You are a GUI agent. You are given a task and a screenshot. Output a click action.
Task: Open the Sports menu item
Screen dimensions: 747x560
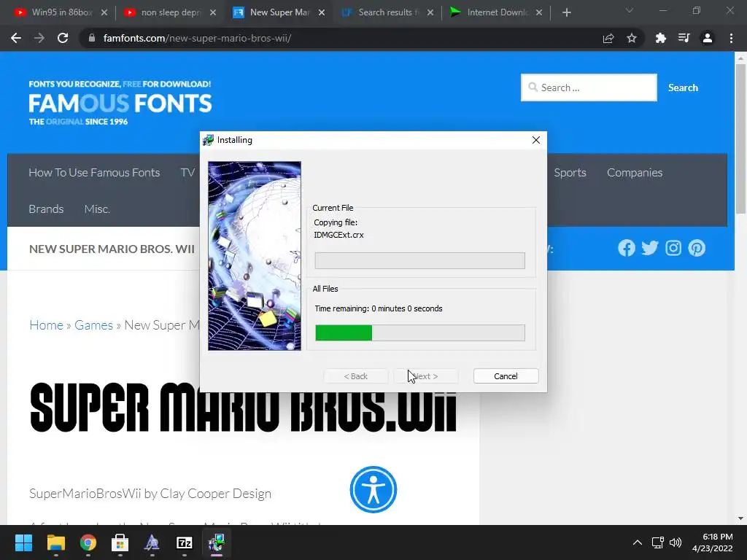click(x=570, y=172)
